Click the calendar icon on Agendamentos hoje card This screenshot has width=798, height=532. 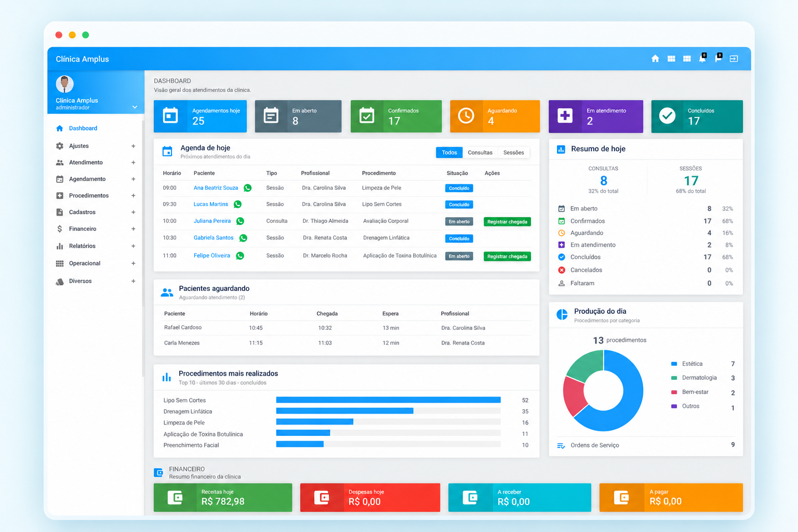point(170,115)
